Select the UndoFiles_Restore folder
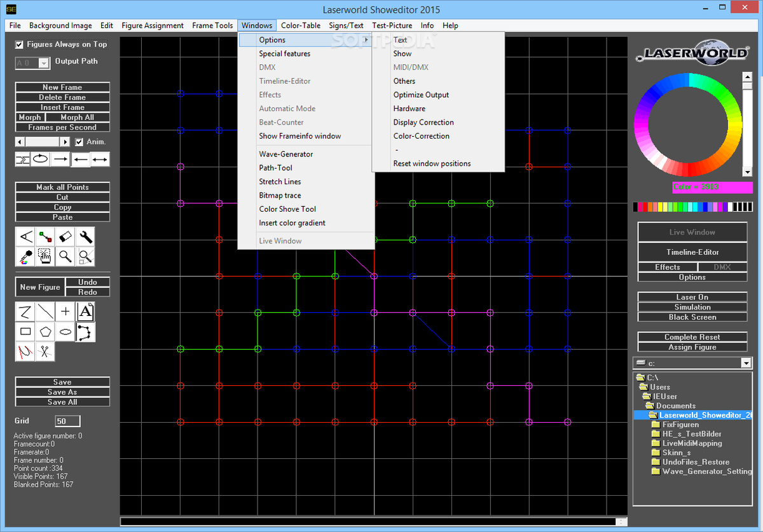 [x=696, y=462]
